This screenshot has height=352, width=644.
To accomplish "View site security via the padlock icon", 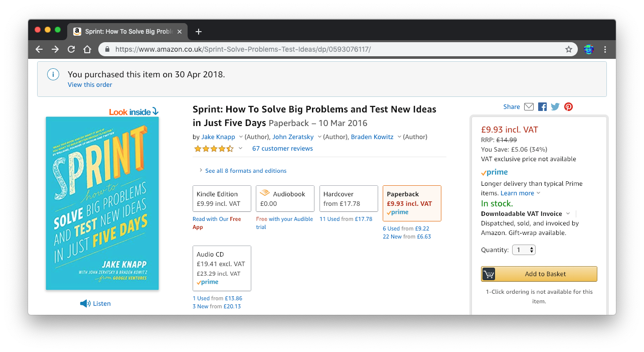I will (x=107, y=49).
